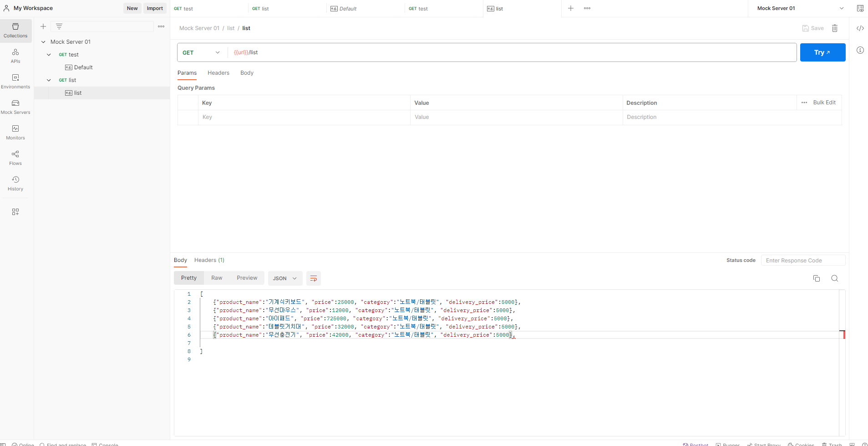Image resolution: width=868 pixels, height=446 pixels.
Task: Switch response view to Raw
Action: [217, 278]
